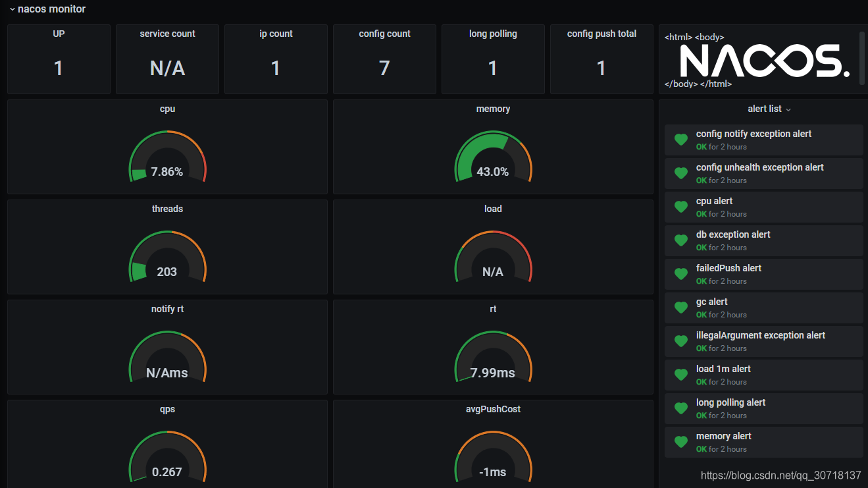Click the memory gauge showing 43.0%
Image resolution: width=868 pixels, height=488 pixels.
click(x=493, y=157)
